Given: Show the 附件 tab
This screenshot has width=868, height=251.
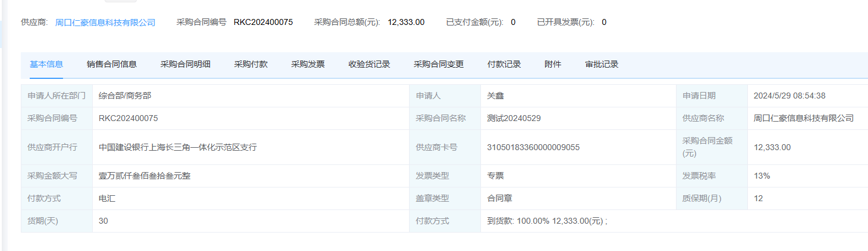Looking at the screenshot, I should 552,65.
